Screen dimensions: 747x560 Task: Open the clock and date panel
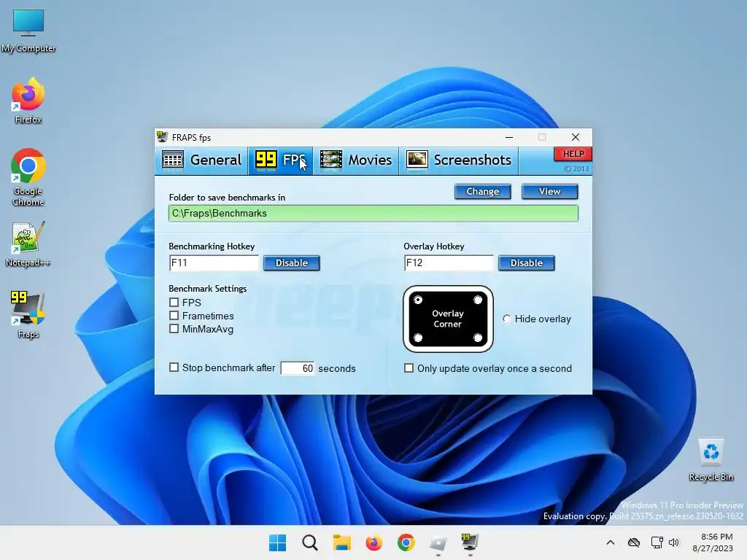point(713,542)
